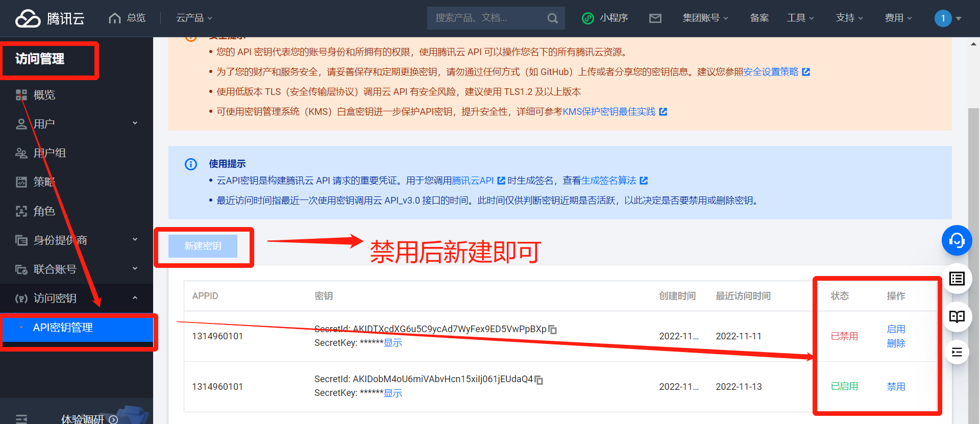Screen dimensions: 980x424
Task: Expand the account menu caret beside avatar
Action: pos(959,19)
